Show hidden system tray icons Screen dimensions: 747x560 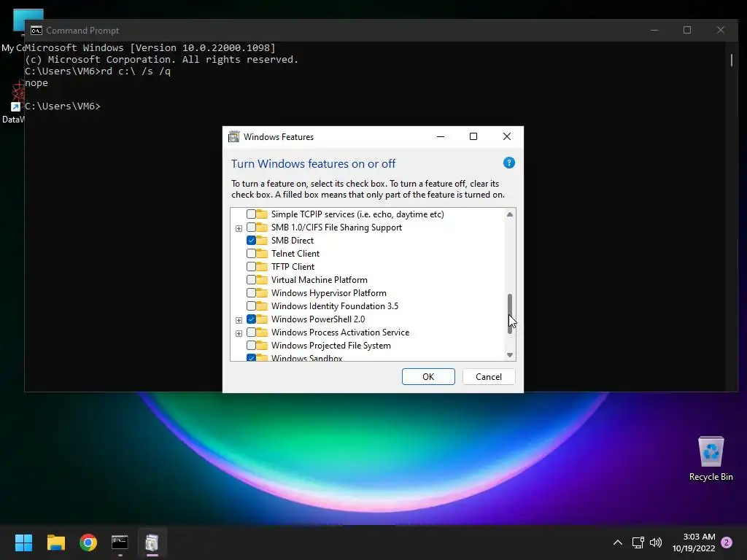[x=617, y=542]
